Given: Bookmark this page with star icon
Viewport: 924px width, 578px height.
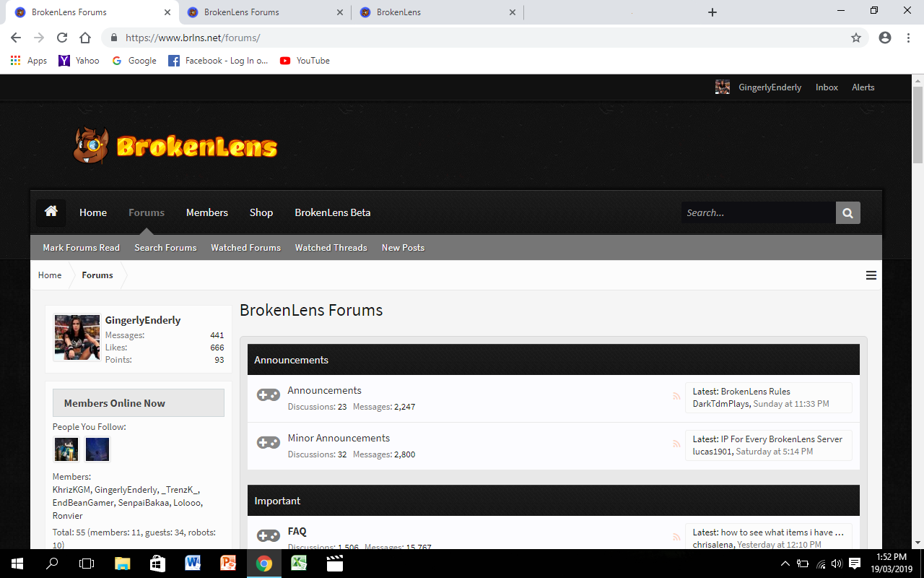Looking at the screenshot, I should [856, 38].
